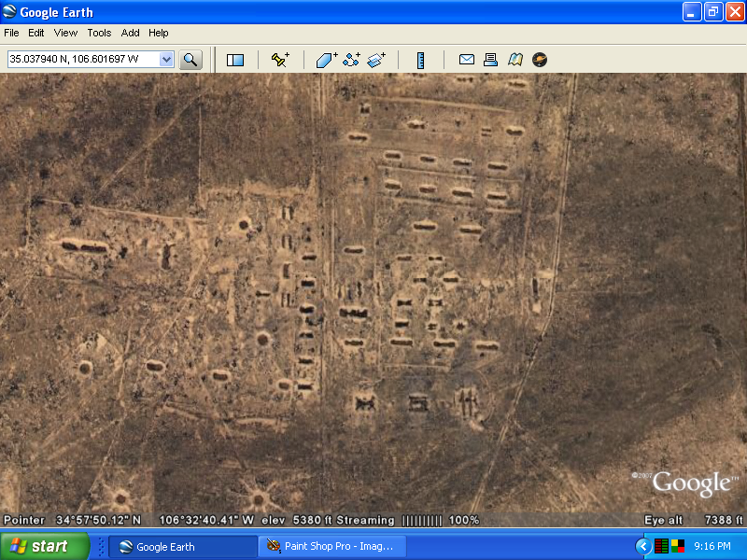747x560 pixels.
Task: Open the View menu
Action: tap(65, 33)
